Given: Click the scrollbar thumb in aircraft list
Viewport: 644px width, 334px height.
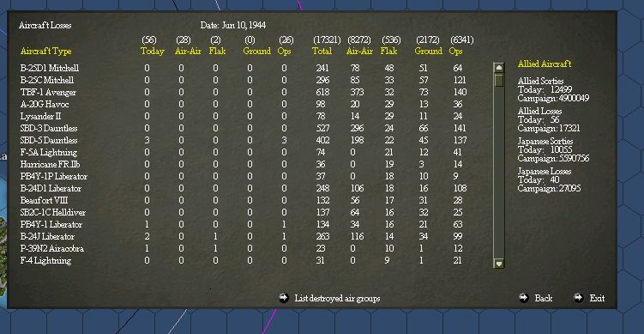Looking at the screenshot, I should click(x=499, y=80).
